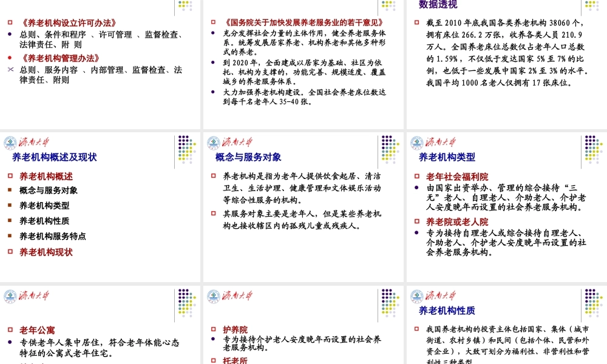Click the outline item 养老机构服务特点
This screenshot has width=607, height=364.
click(x=53, y=236)
